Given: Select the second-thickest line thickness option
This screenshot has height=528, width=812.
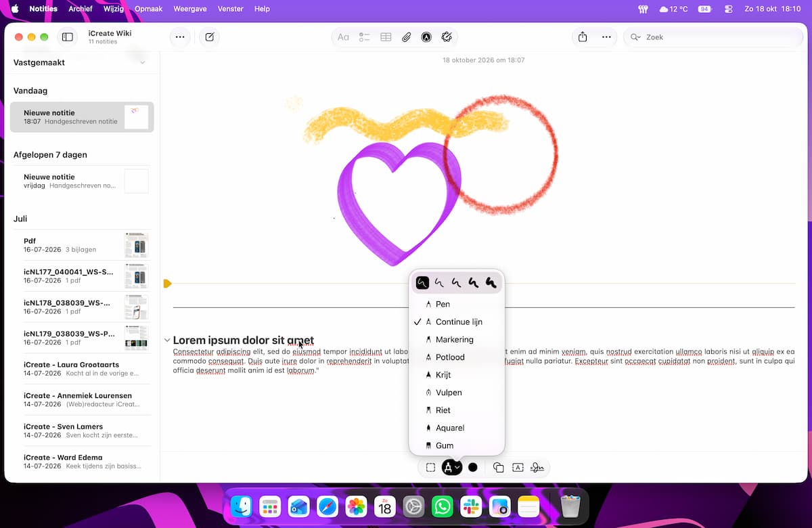Looking at the screenshot, I should [x=474, y=283].
